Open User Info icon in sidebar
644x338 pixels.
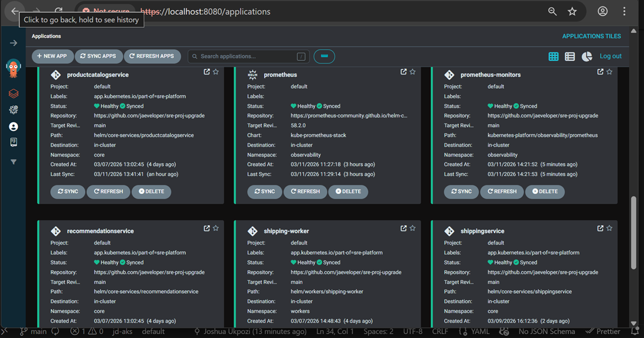click(x=14, y=126)
